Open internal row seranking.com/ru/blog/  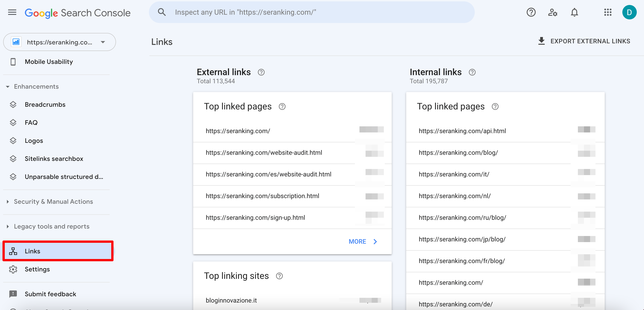pos(505,218)
